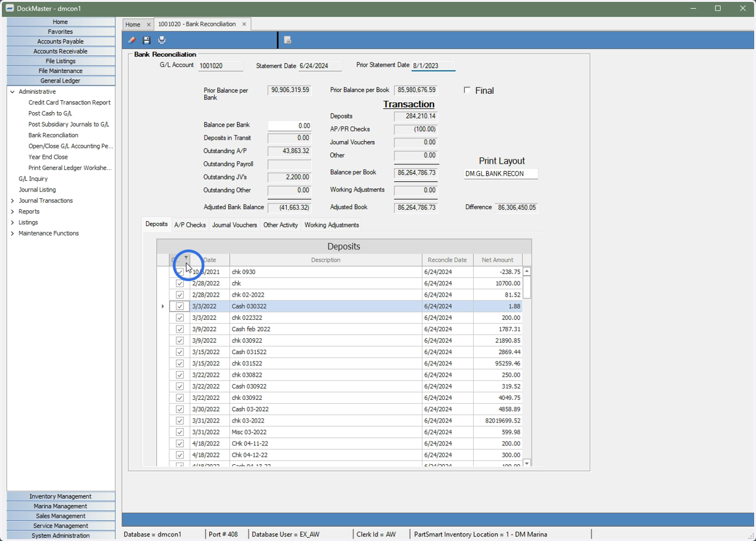
Task: Click the DockMaster app icon in title bar
Action: coord(9,9)
